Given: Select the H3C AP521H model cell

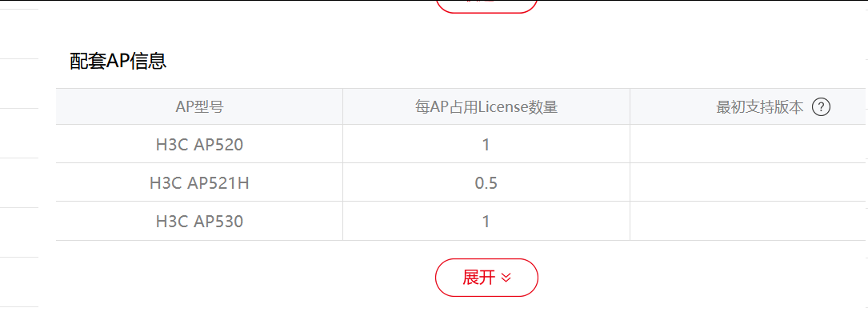Looking at the screenshot, I should (199, 182).
